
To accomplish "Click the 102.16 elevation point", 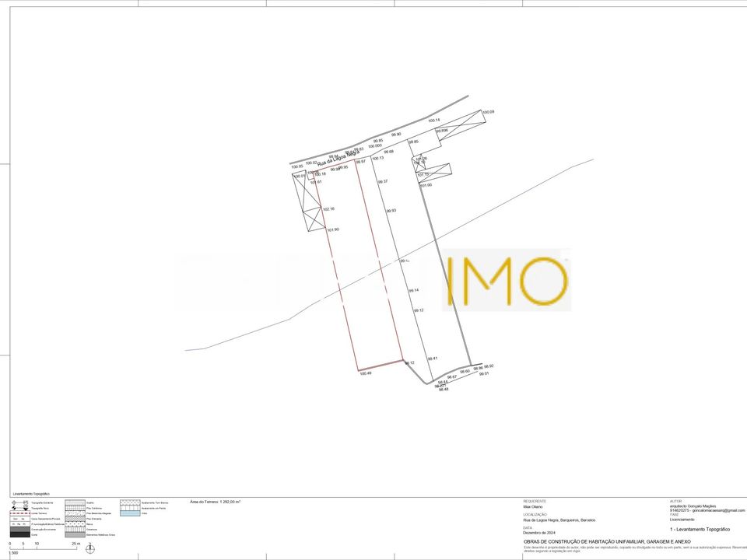I will click(x=328, y=209).
